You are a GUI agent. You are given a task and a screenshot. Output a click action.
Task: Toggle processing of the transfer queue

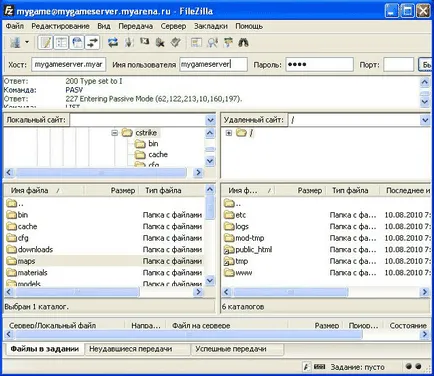click(129, 43)
